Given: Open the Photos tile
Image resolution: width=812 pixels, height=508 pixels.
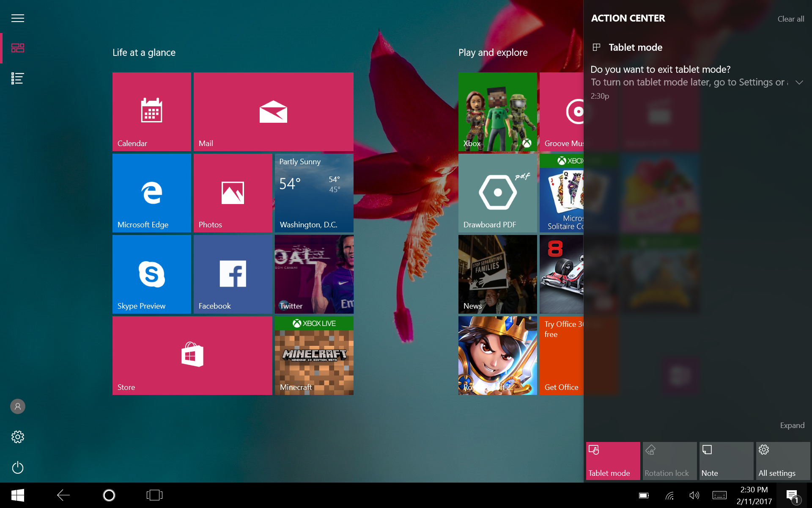Looking at the screenshot, I should click(233, 193).
